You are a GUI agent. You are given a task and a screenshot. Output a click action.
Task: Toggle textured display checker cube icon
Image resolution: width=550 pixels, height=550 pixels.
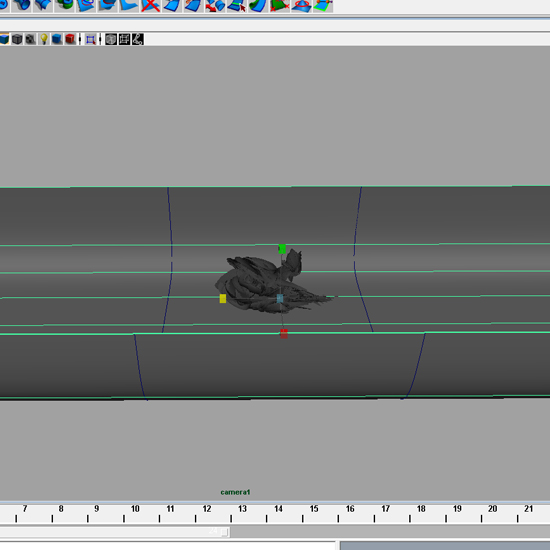[30, 39]
